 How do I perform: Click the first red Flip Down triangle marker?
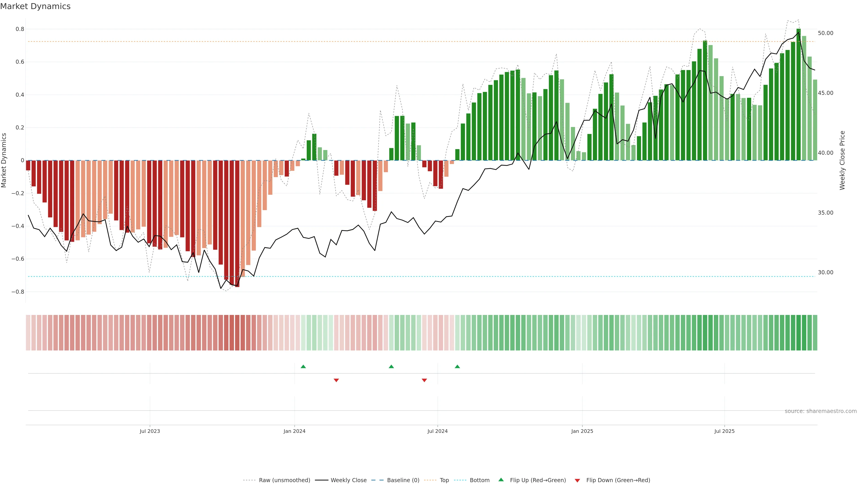(336, 380)
